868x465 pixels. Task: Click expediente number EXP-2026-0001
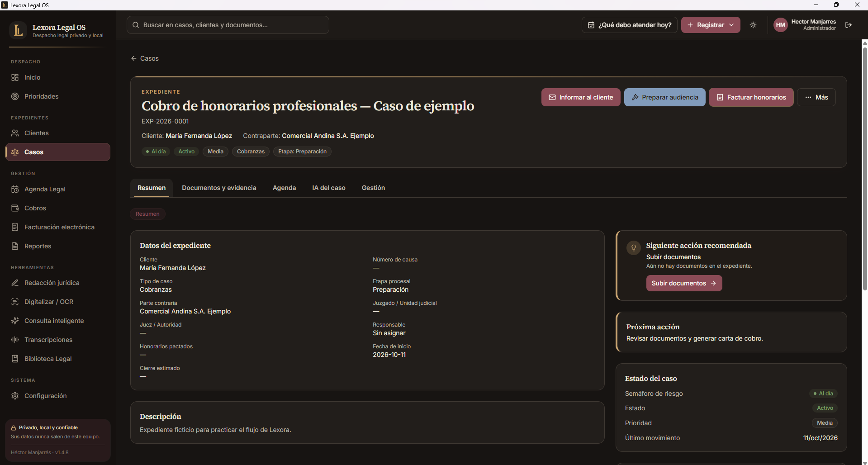tap(165, 121)
